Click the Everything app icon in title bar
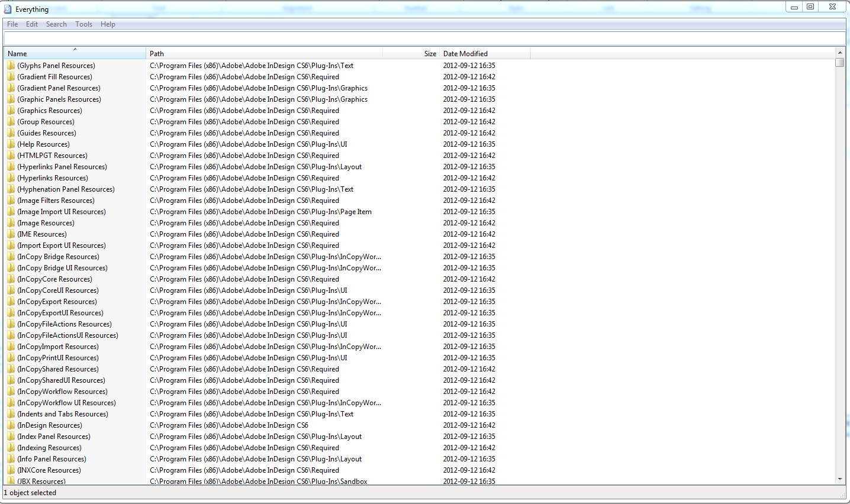The width and height of the screenshot is (850, 504). point(8,9)
